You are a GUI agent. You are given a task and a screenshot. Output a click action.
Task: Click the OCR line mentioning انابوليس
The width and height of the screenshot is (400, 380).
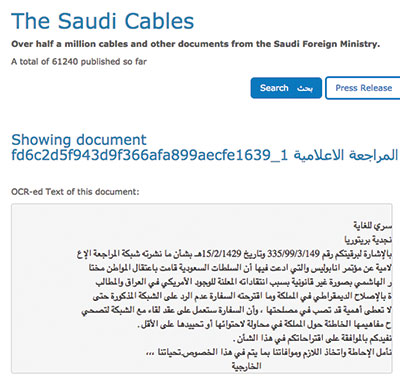[240, 268]
